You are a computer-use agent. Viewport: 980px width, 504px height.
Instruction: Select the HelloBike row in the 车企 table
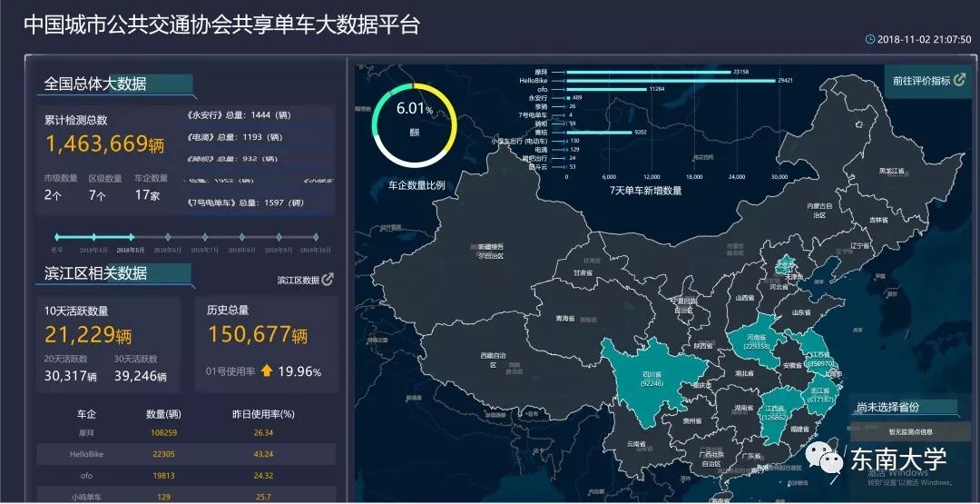(x=186, y=454)
